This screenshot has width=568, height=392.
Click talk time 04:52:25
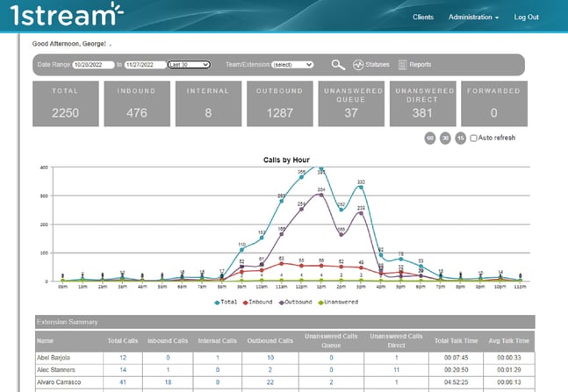tap(456, 382)
